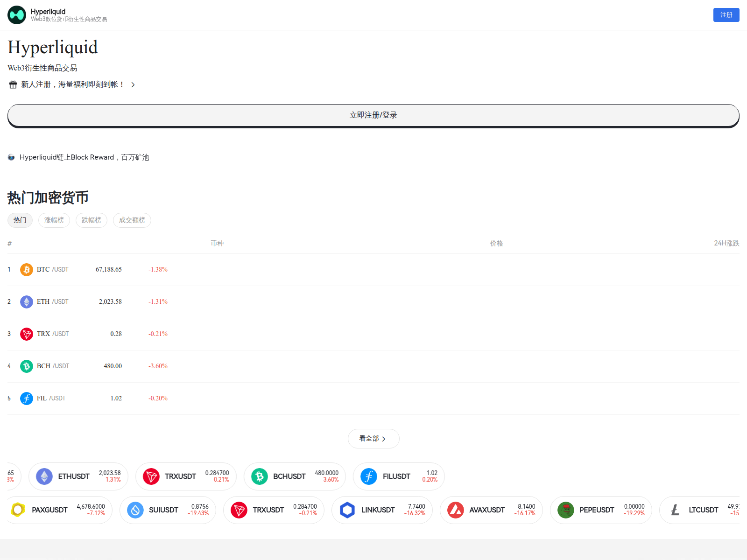
Task: Keep the 热门 filter selected
Action: [x=20, y=220]
